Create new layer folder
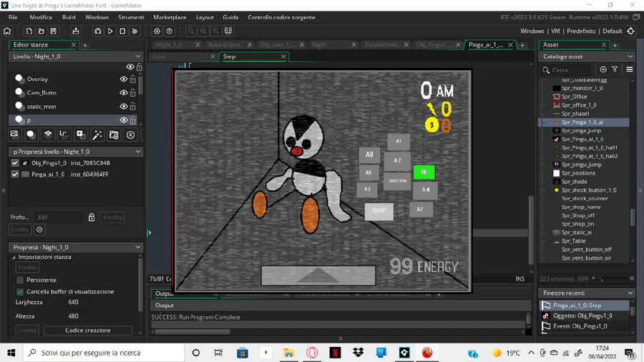 click(114, 134)
